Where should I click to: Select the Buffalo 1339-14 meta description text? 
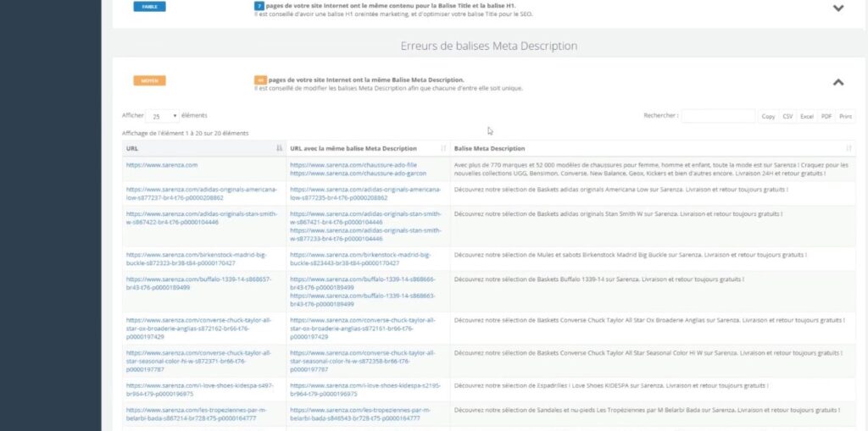tap(599, 279)
